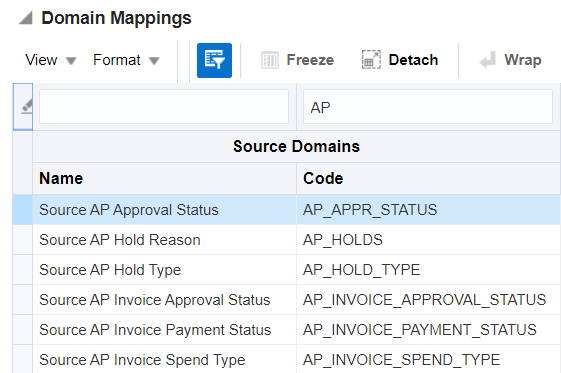
Task: Open the Format dropdown menu
Action: [126, 60]
